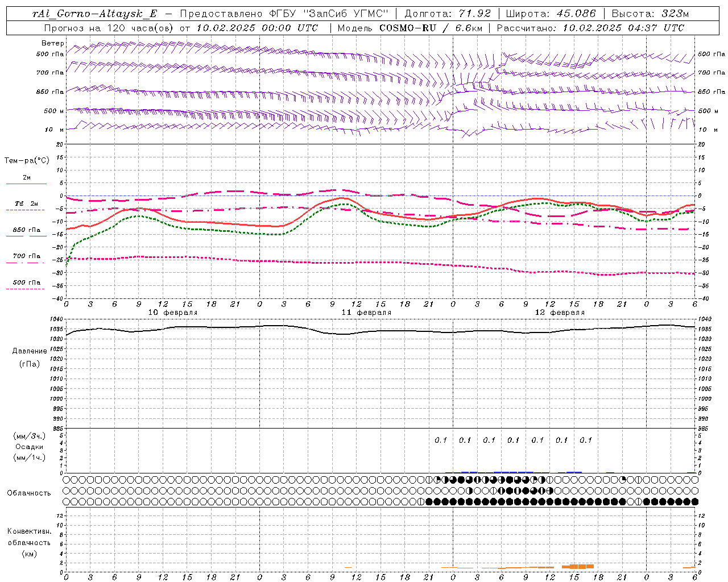
Task: Click the forecast start 10.02.2025 00:00 UTC
Action: (x=257, y=28)
